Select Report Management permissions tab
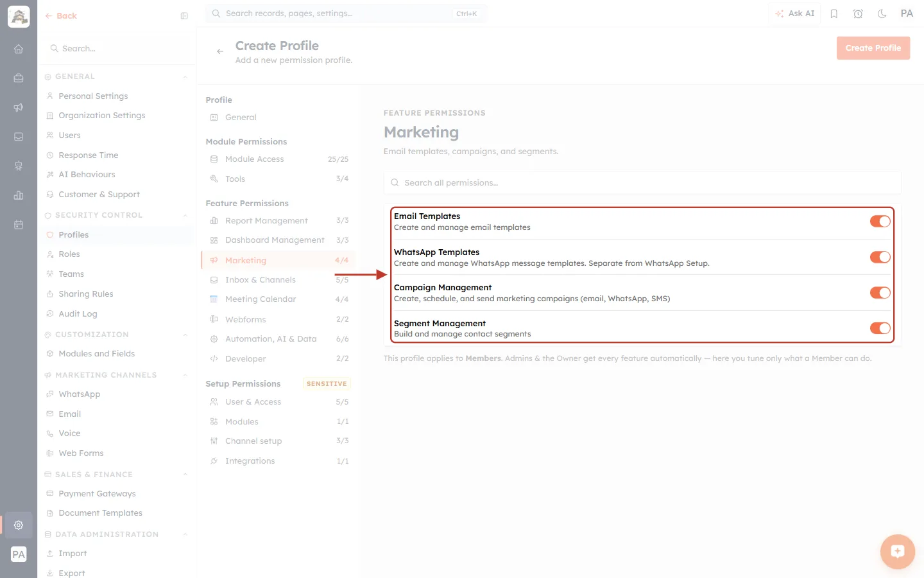The height and width of the screenshot is (578, 924). 278,221
